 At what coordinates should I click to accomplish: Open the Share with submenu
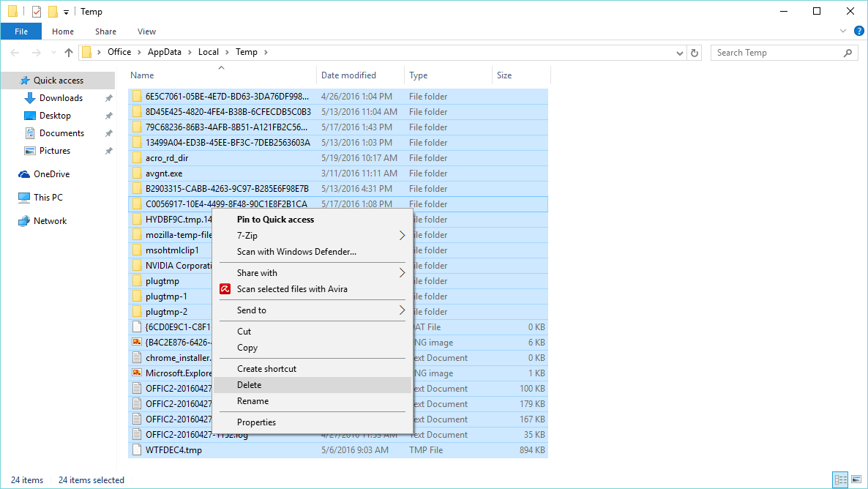click(x=313, y=272)
